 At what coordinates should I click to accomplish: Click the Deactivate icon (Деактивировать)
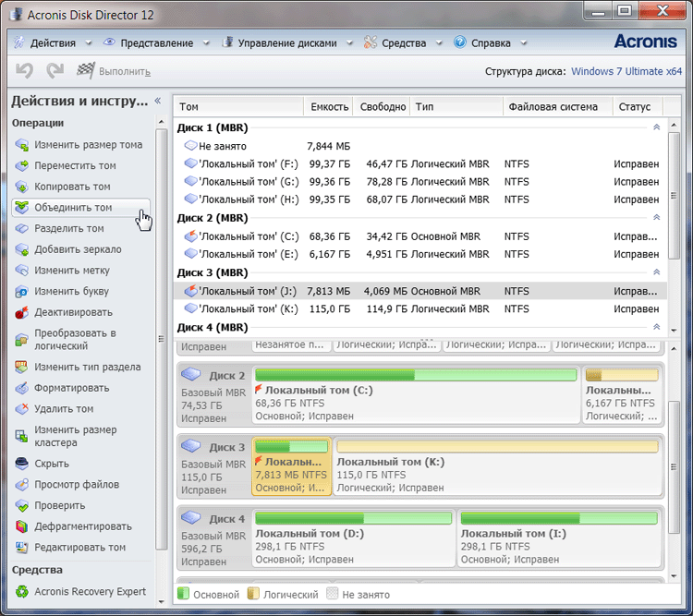click(21, 312)
